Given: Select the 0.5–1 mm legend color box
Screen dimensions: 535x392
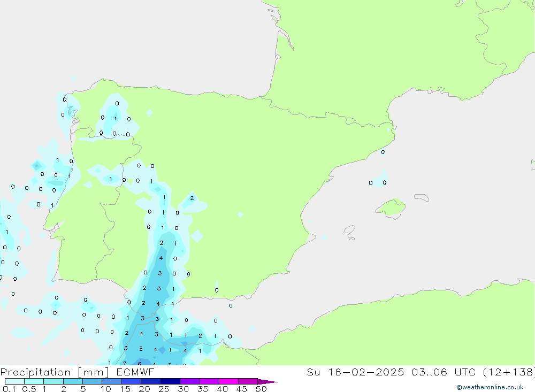Looking at the screenshot, I should pyautogui.click(x=34, y=381).
